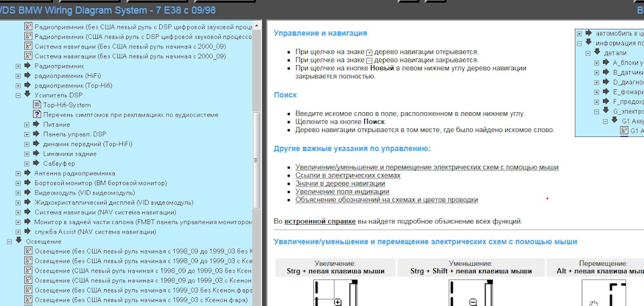This screenshot has width=644, height=306.
Task: Expand the Сабвуфер node
Action: 27,164
